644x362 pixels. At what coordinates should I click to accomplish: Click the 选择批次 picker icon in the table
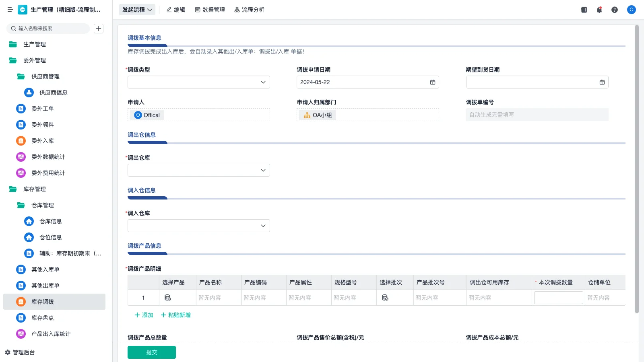click(x=385, y=297)
